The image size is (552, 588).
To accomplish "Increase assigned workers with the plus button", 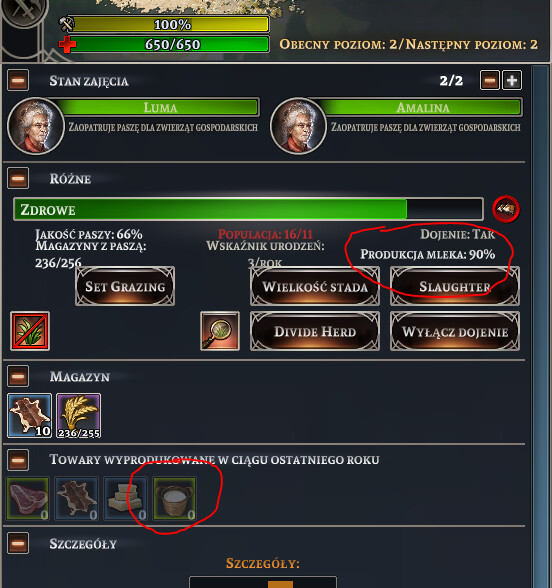I will (512, 80).
